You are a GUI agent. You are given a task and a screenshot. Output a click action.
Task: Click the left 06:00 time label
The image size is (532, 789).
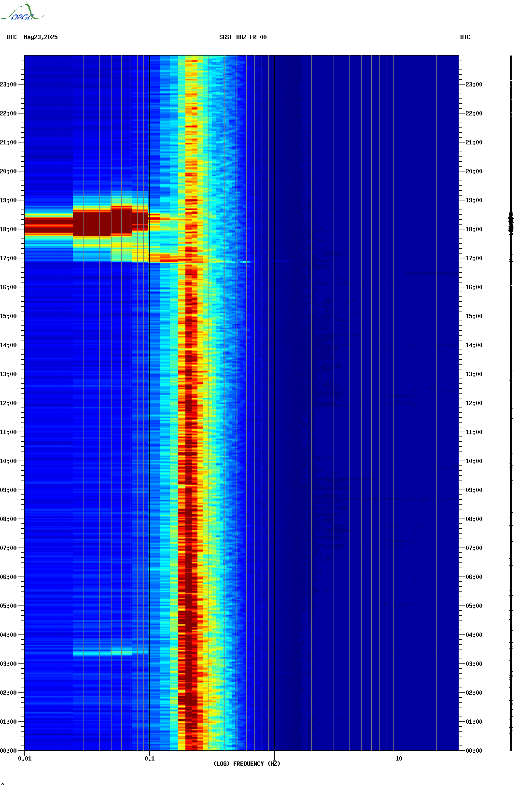[9, 577]
